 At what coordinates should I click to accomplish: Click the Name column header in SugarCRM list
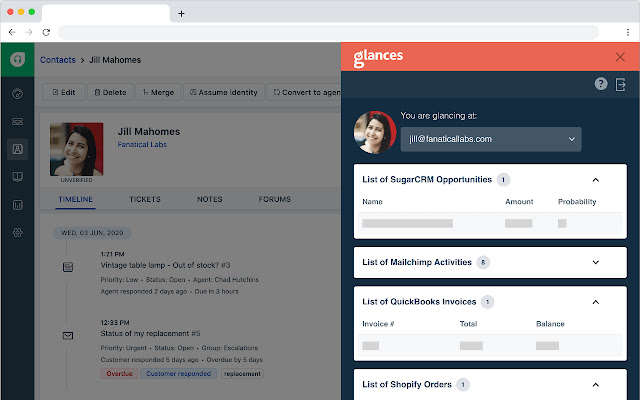[x=372, y=202]
